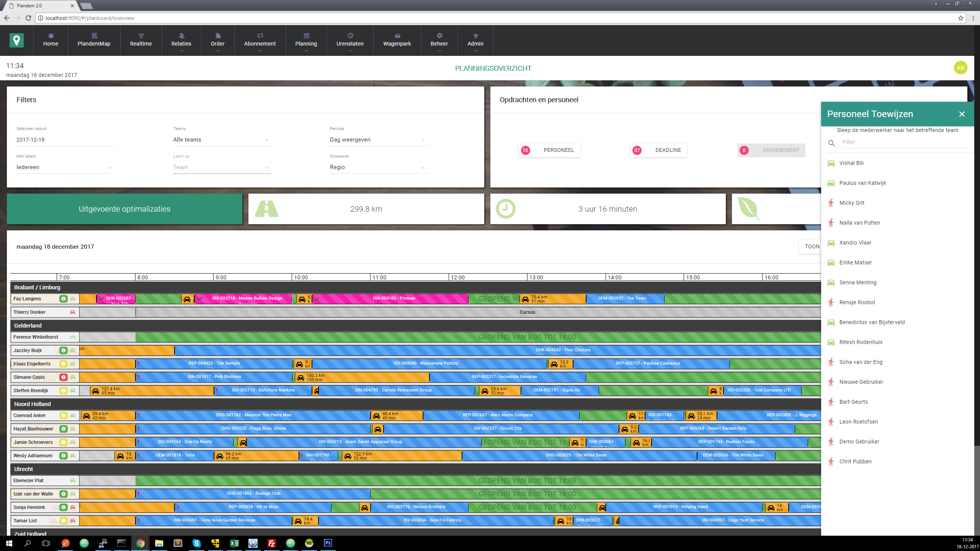The height and width of the screenshot is (551, 980).
Task: Expand the Periode dropdown Dag weergeven
Action: (x=378, y=140)
